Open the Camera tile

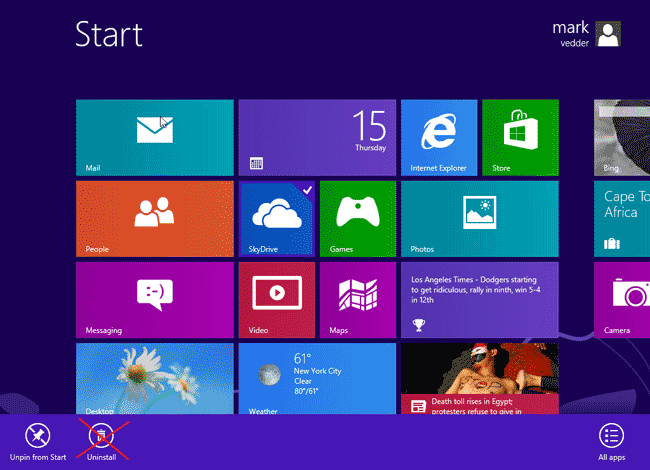(621, 299)
